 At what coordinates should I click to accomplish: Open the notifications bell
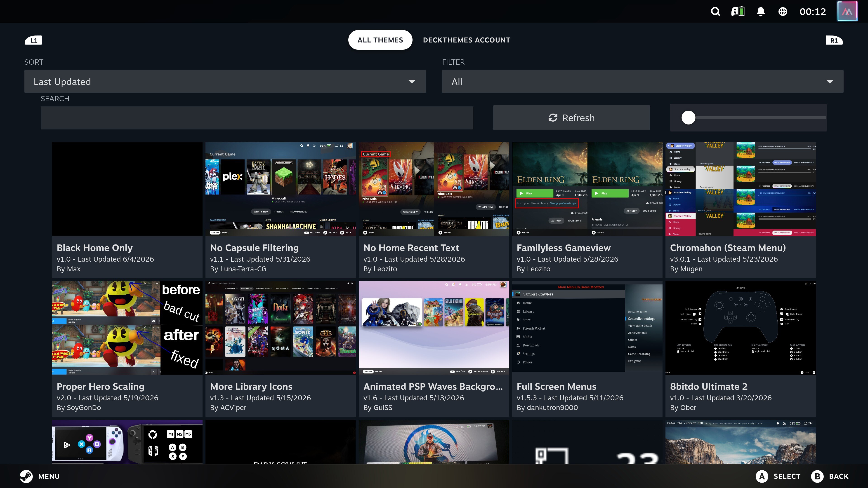(760, 12)
